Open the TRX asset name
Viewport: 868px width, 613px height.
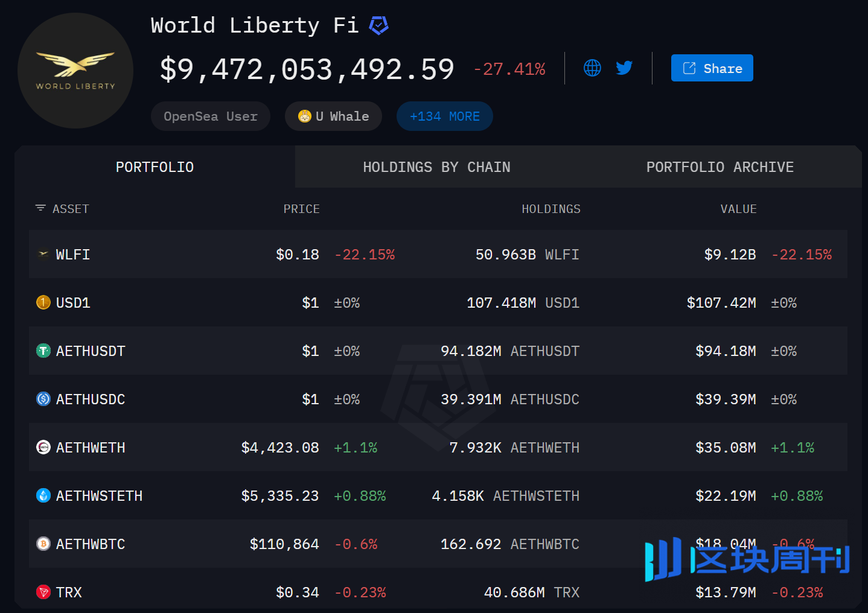[x=69, y=592]
